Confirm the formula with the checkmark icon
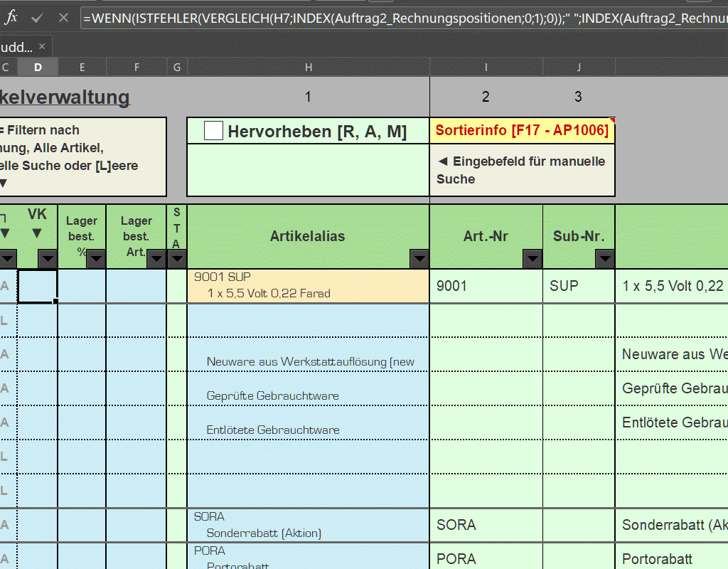728x569 pixels. click(38, 18)
